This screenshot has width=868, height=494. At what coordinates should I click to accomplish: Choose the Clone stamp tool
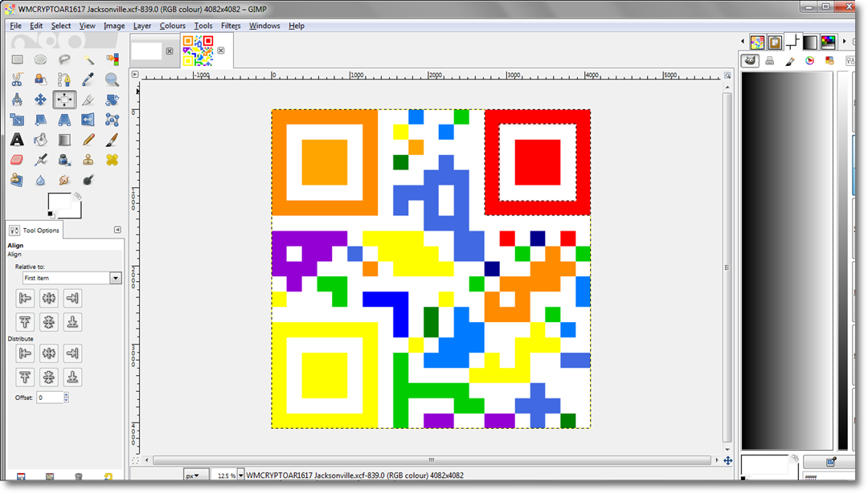pos(88,160)
